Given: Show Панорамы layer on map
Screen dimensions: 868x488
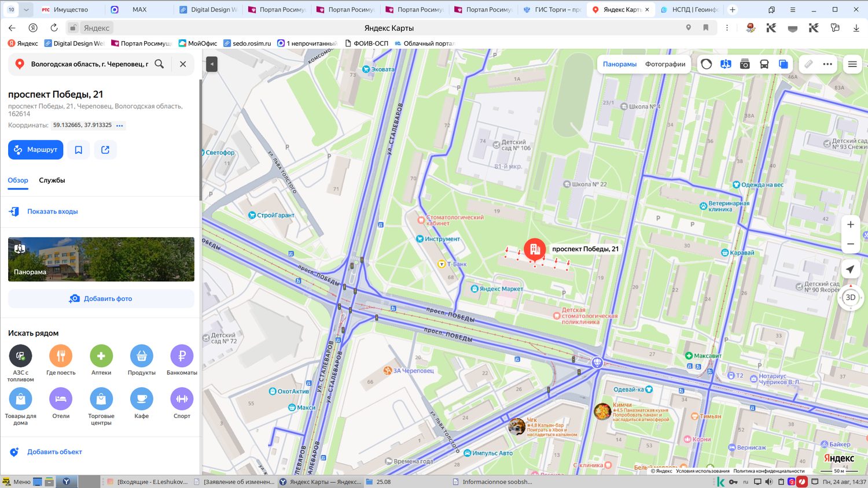Looking at the screenshot, I should [620, 64].
